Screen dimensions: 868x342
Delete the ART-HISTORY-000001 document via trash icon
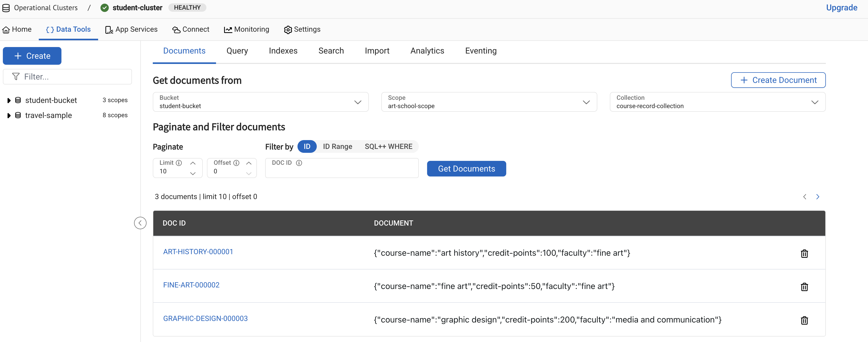click(x=805, y=253)
